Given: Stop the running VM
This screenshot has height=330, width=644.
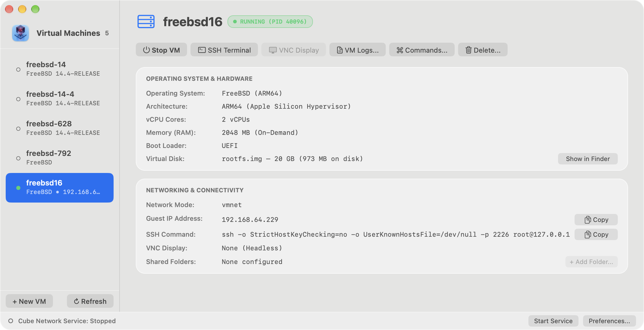Looking at the screenshot, I should 161,50.
